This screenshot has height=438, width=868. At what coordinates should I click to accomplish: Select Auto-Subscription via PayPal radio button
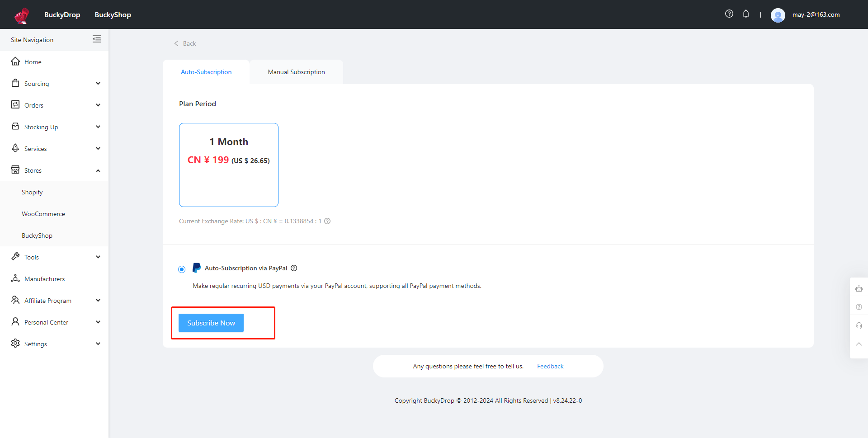(182, 269)
